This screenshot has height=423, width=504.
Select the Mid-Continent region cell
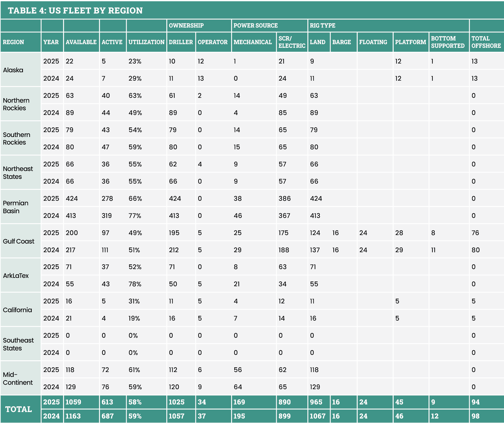pyautogui.click(x=17, y=379)
